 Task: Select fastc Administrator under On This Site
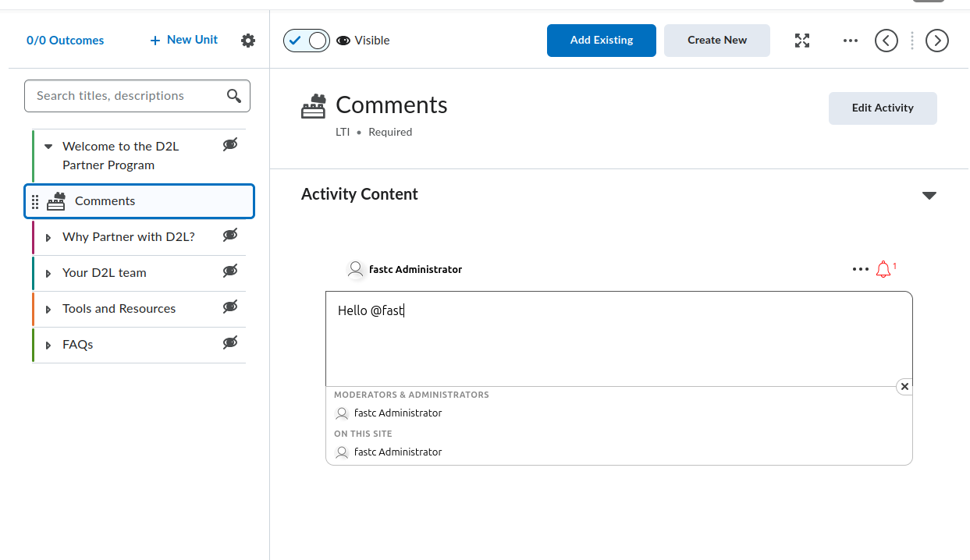click(398, 452)
